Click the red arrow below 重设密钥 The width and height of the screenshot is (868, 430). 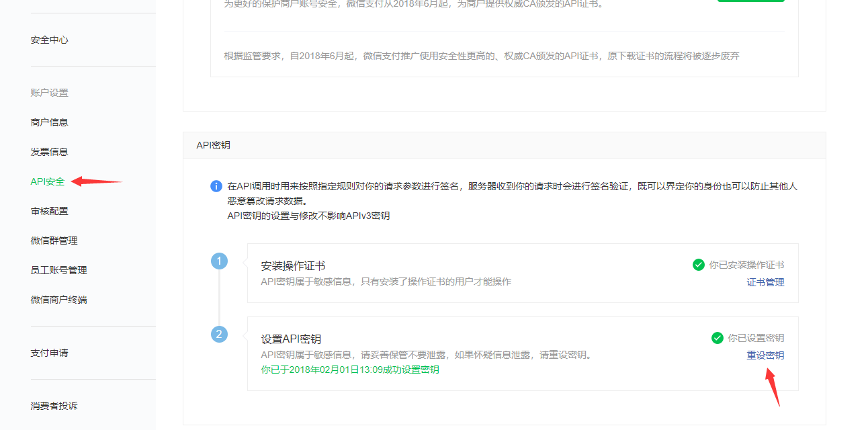click(773, 386)
